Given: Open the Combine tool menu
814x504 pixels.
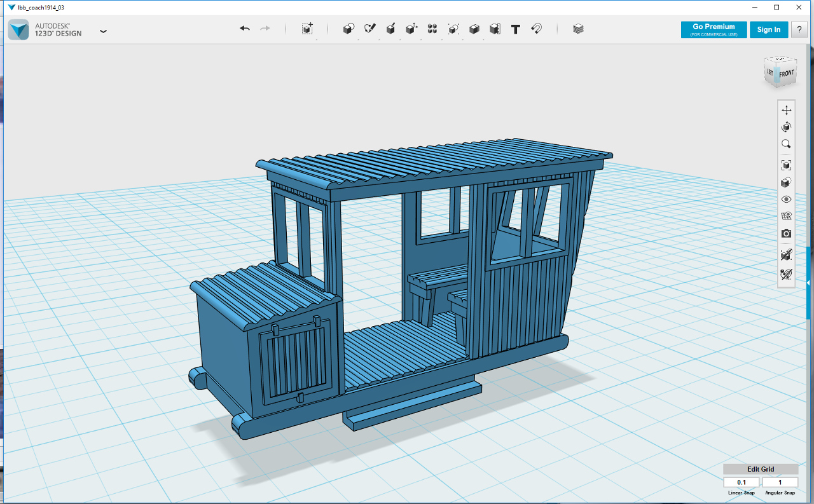Looking at the screenshot, I should pyautogui.click(x=474, y=29).
